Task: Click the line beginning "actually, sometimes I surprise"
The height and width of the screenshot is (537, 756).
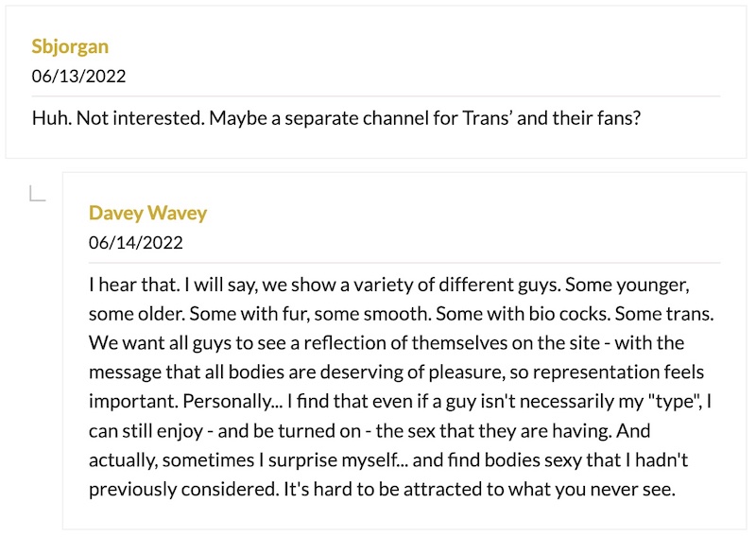Action: click(388, 459)
